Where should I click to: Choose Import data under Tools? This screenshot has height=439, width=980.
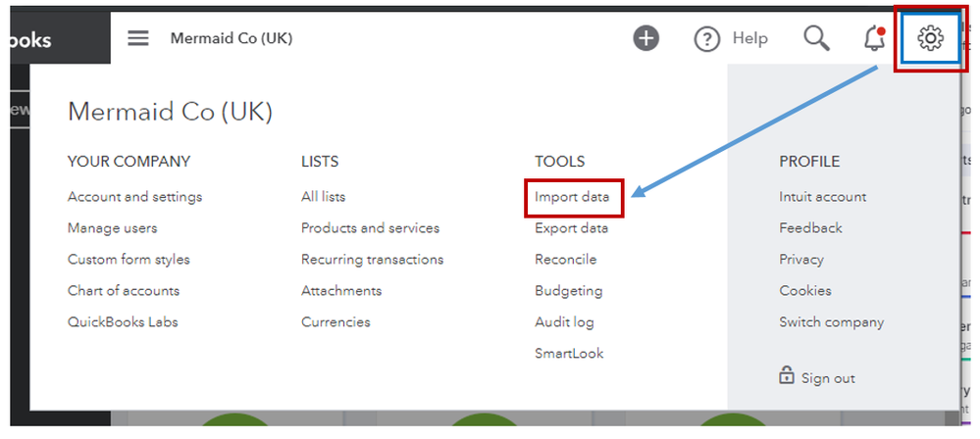point(572,197)
